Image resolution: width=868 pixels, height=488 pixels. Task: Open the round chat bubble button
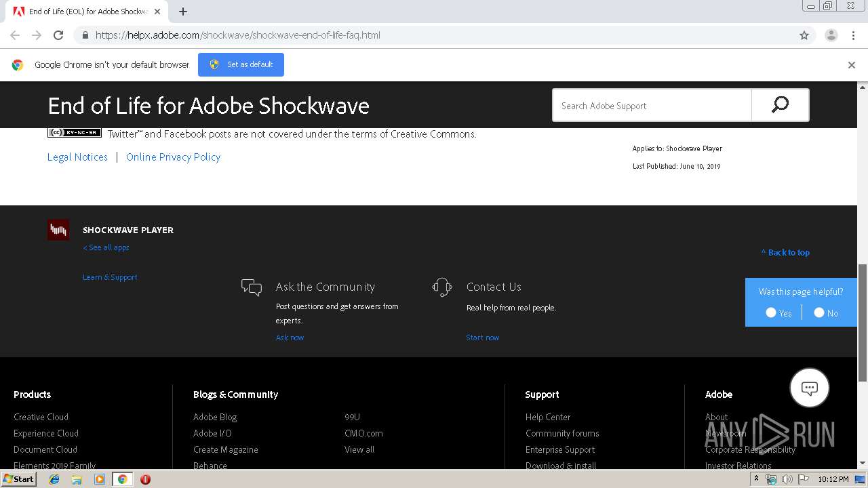tap(810, 388)
